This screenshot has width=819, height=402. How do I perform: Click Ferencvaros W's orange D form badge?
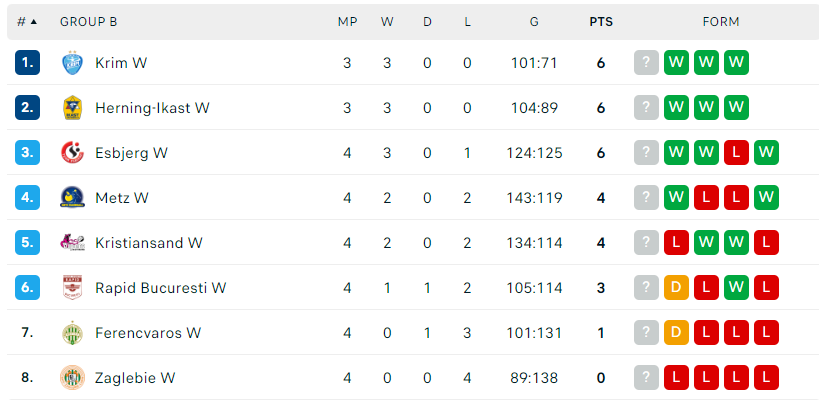(677, 333)
